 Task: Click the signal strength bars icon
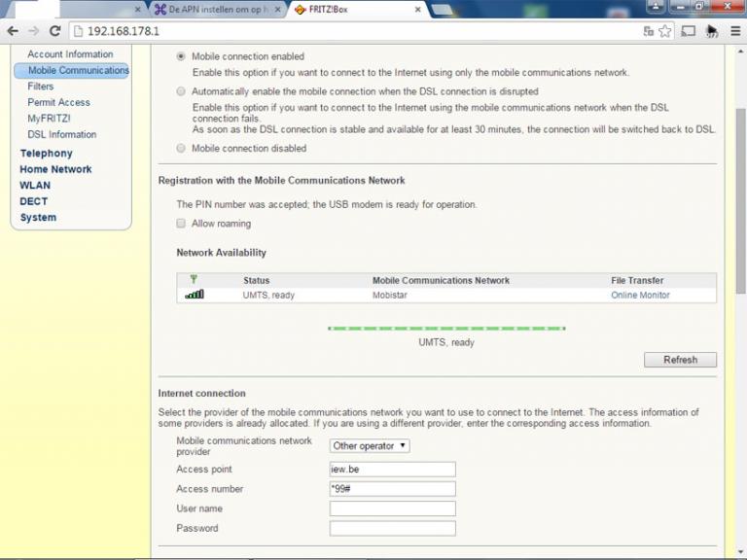pyautogui.click(x=195, y=295)
